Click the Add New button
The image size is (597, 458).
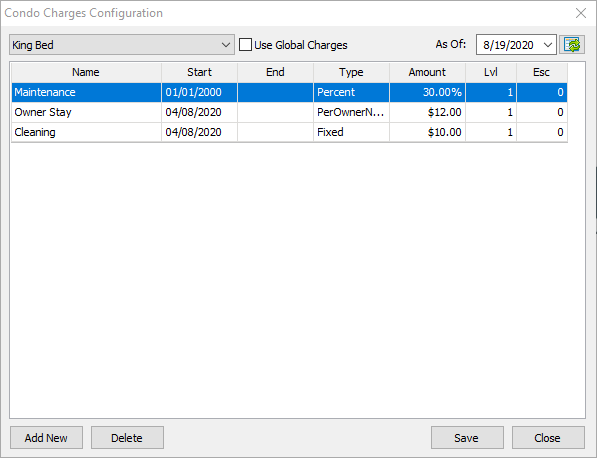coord(46,438)
